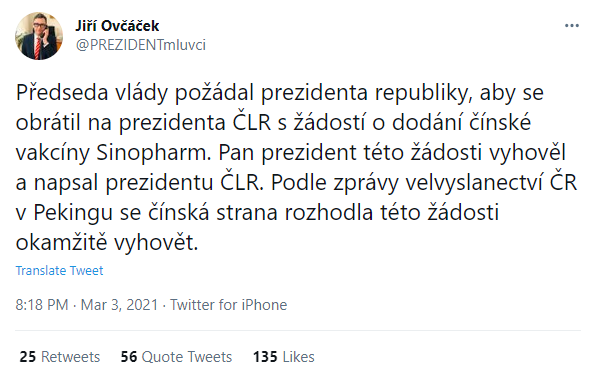
Task: Open the @PREZIDENTmluvci handle
Action: 140,45
